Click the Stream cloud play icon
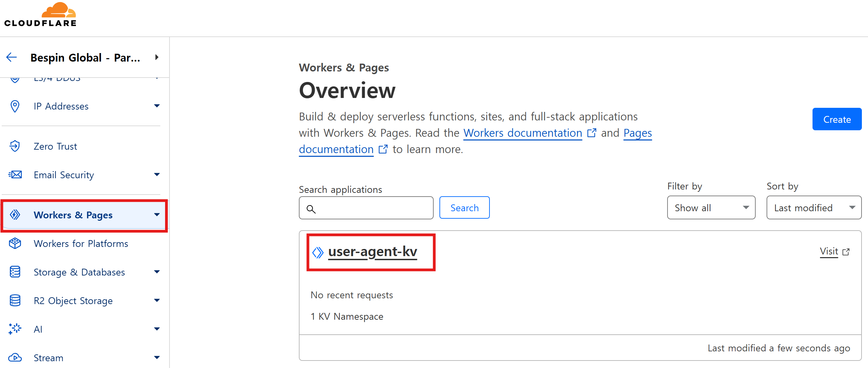 15,358
